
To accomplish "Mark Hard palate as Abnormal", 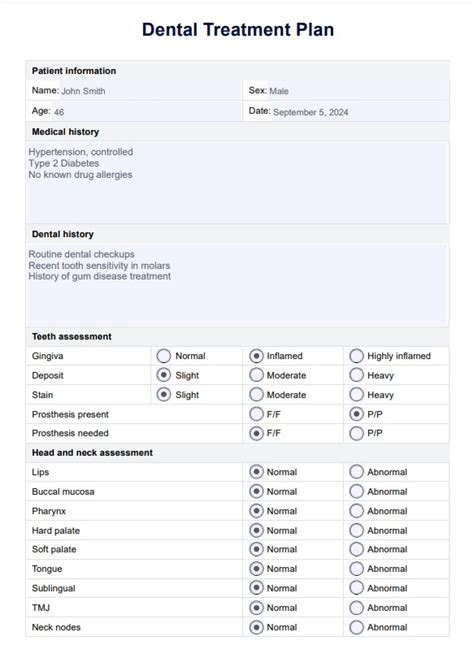I will click(356, 531).
